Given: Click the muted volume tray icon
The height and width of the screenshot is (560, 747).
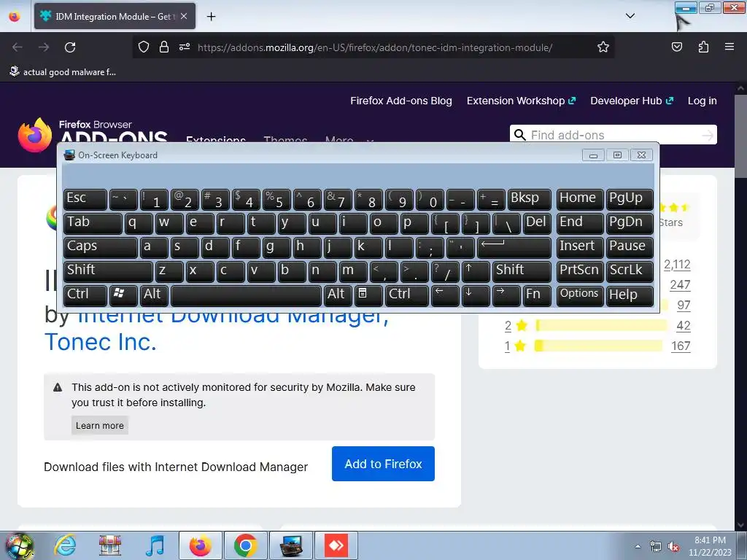Looking at the screenshot, I should [x=674, y=547].
